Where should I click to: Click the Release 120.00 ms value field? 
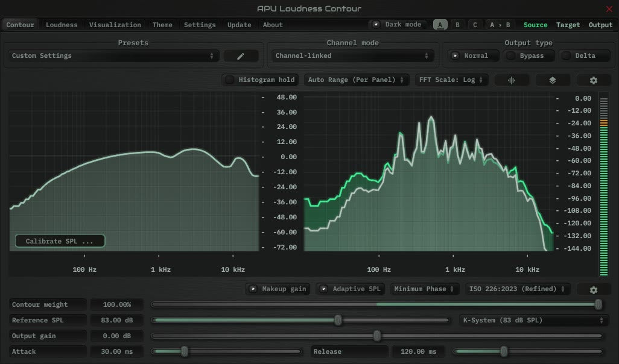coord(419,351)
